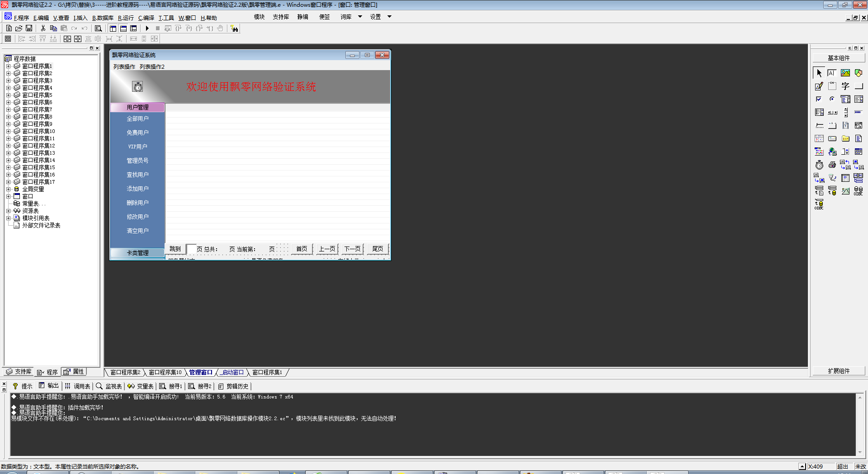Click the Save floppy disk toolbar icon
The width and height of the screenshot is (868, 474).
point(29,28)
